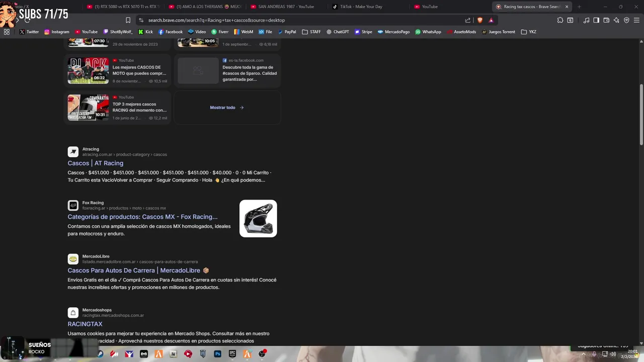Image resolution: width=644 pixels, height=362 pixels.
Task: Click the volume icon in system tray
Action: (x=613, y=354)
